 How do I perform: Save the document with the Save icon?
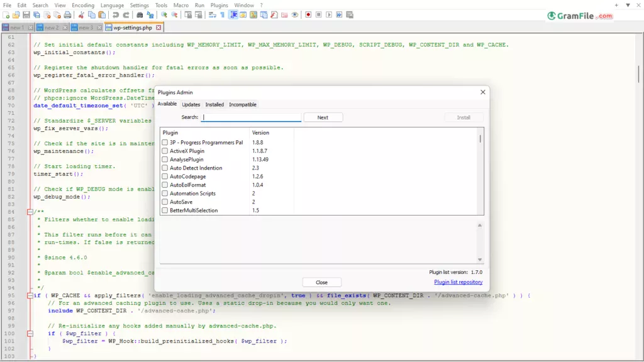26,15
